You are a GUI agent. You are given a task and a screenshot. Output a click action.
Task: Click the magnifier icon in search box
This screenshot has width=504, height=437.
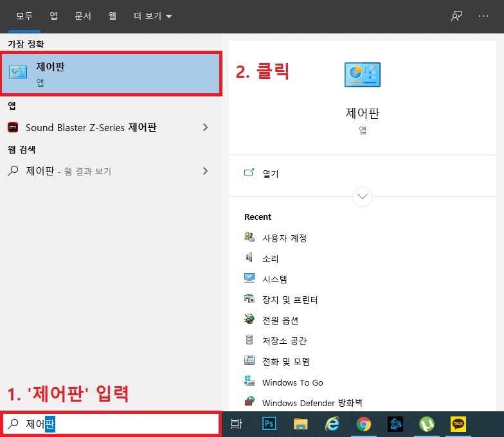[x=13, y=424]
